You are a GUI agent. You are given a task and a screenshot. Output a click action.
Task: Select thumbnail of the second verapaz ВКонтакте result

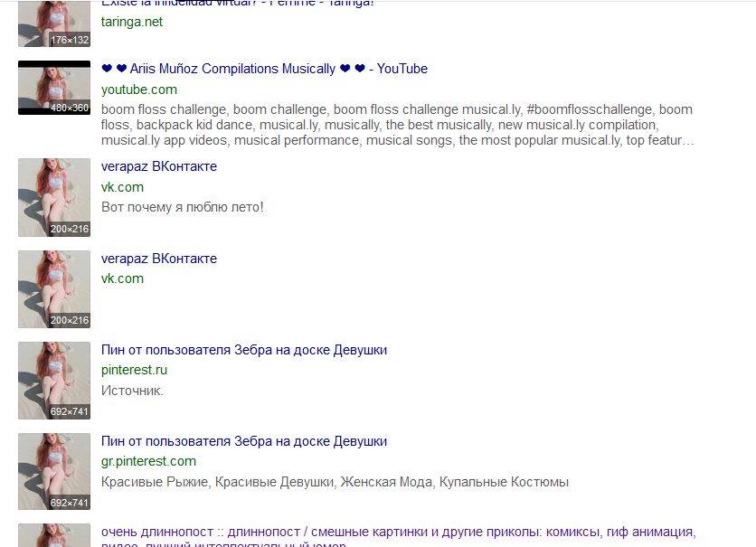click(54, 288)
